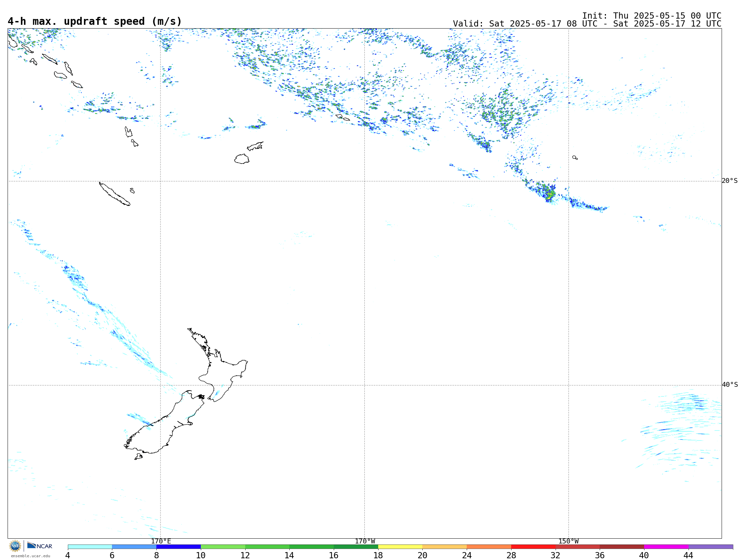744x560 pixels.
Task: Click the magenta 40-44 color swatch
Action: [666, 547]
